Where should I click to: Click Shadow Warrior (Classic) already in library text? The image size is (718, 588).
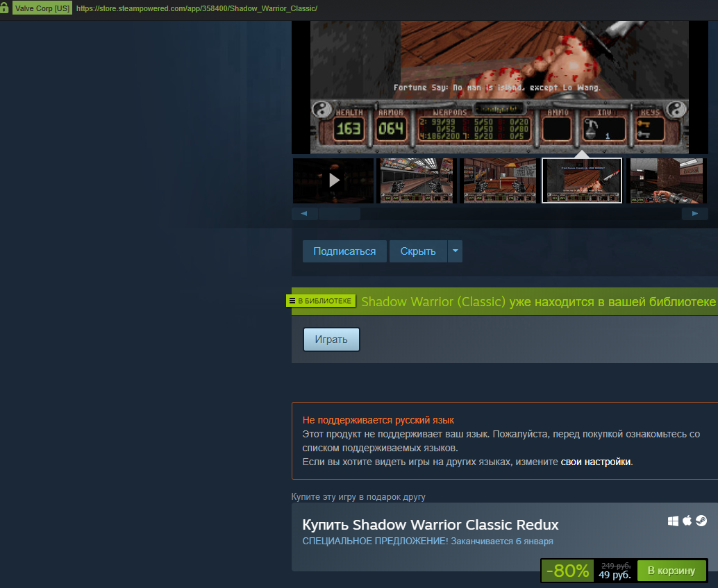click(x=538, y=302)
